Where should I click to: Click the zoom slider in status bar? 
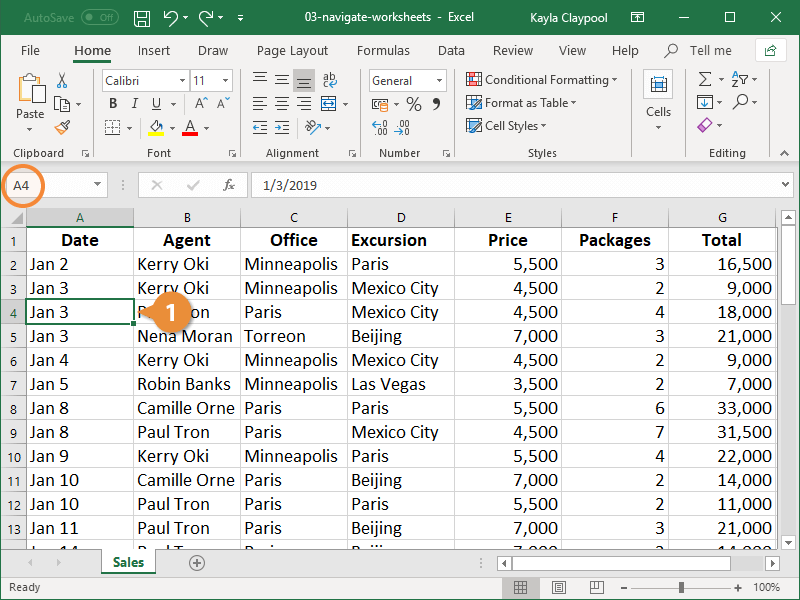[682, 588]
